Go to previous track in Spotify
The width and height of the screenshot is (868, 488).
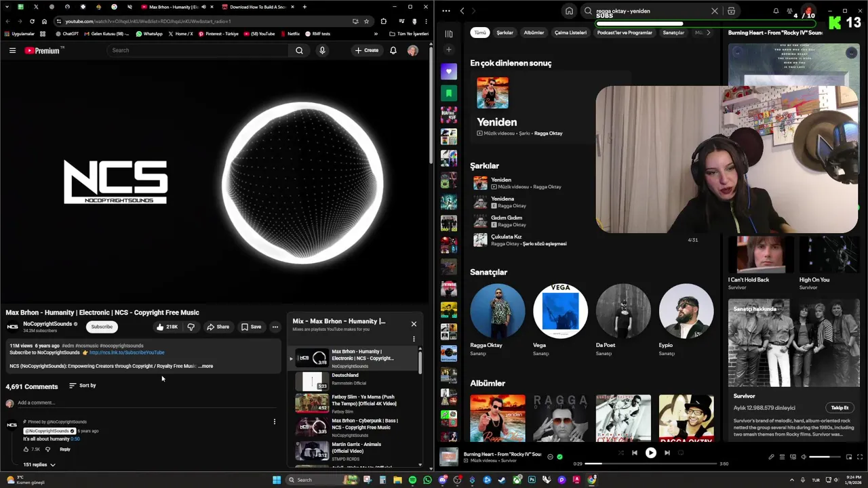634,453
